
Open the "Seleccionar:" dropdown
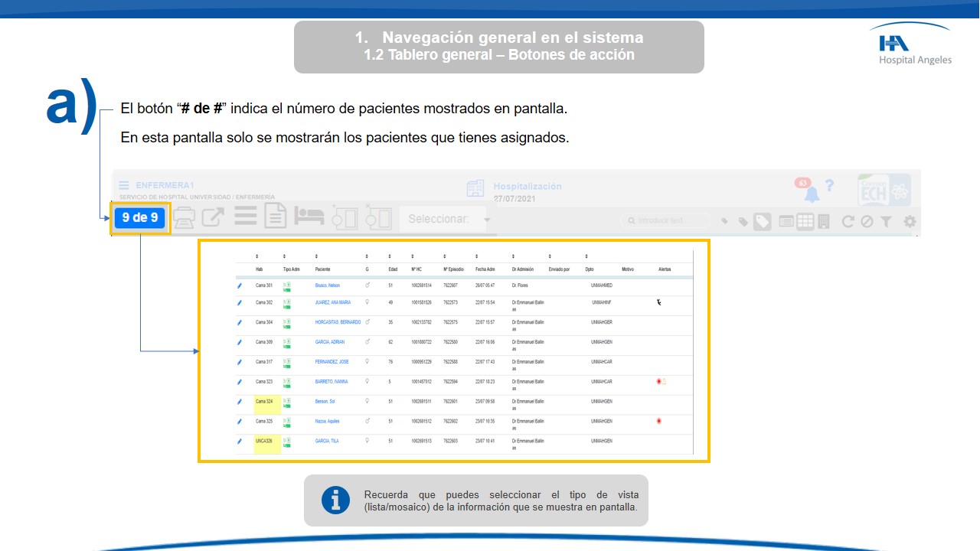click(445, 220)
